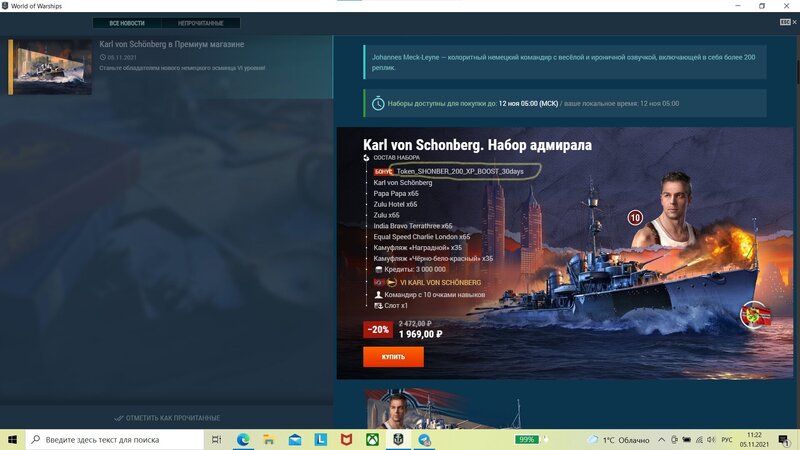Click Камуфляж «Чёрно-бело-красный» x35 item
Viewport: 800px width, 450px height.
(x=433, y=258)
